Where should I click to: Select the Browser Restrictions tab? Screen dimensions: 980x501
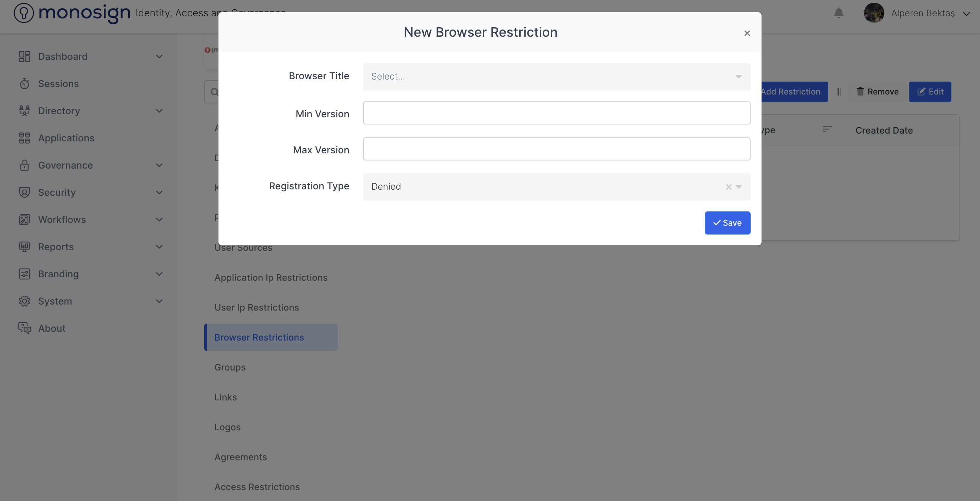(x=259, y=337)
